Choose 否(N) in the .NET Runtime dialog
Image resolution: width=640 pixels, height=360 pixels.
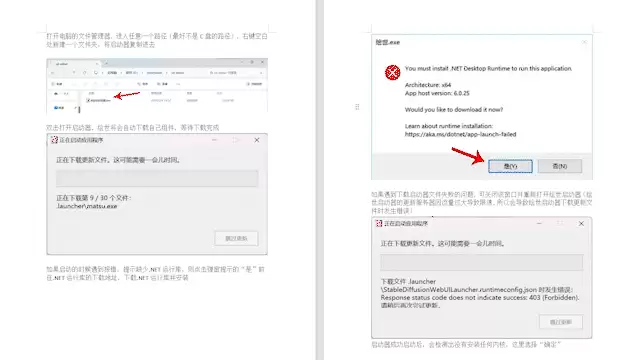(560, 166)
